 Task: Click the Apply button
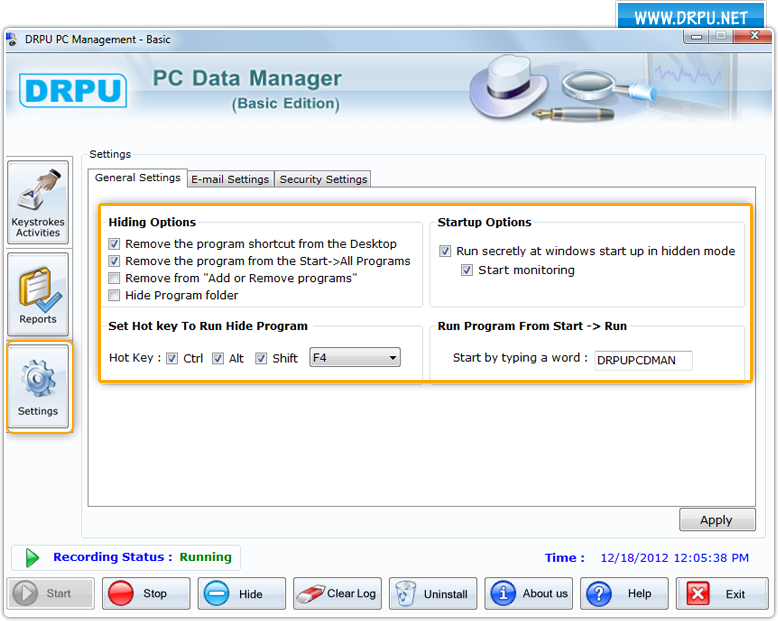click(717, 520)
